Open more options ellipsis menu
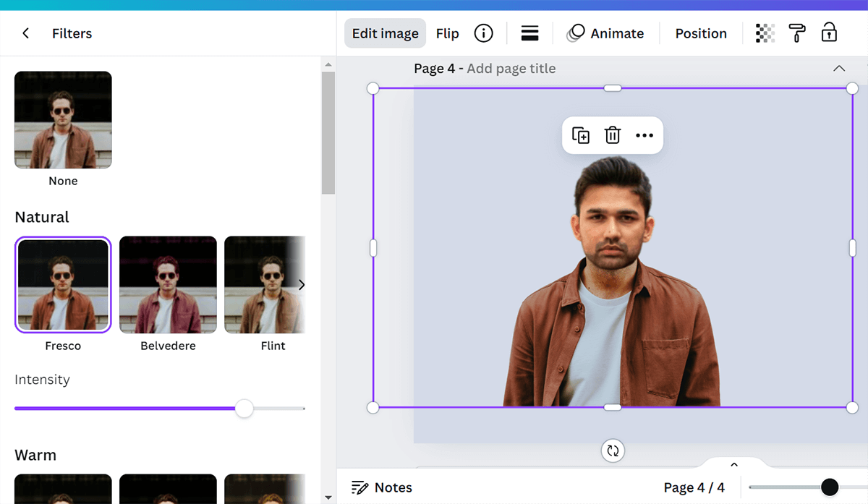This screenshot has height=504, width=868. [x=644, y=135]
